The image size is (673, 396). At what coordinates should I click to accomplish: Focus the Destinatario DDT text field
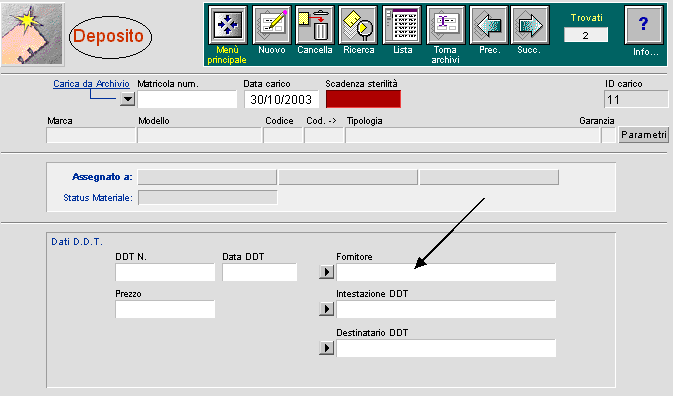pos(446,348)
